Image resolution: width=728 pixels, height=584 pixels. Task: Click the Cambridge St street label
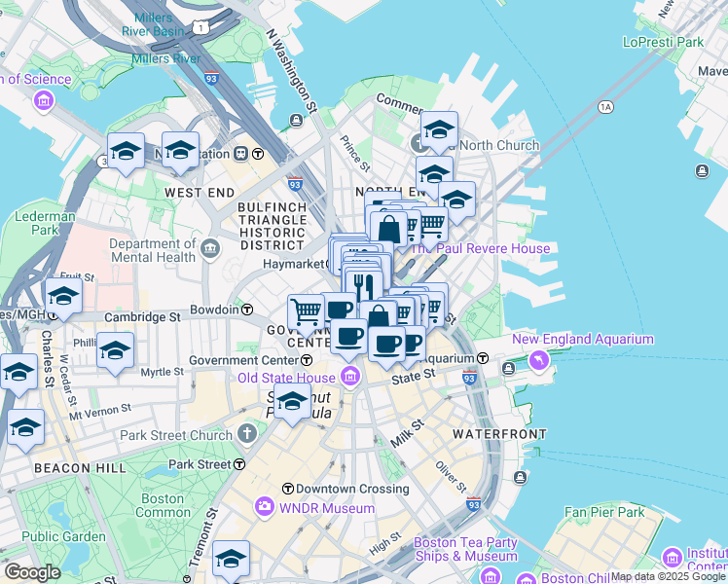[x=142, y=317]
